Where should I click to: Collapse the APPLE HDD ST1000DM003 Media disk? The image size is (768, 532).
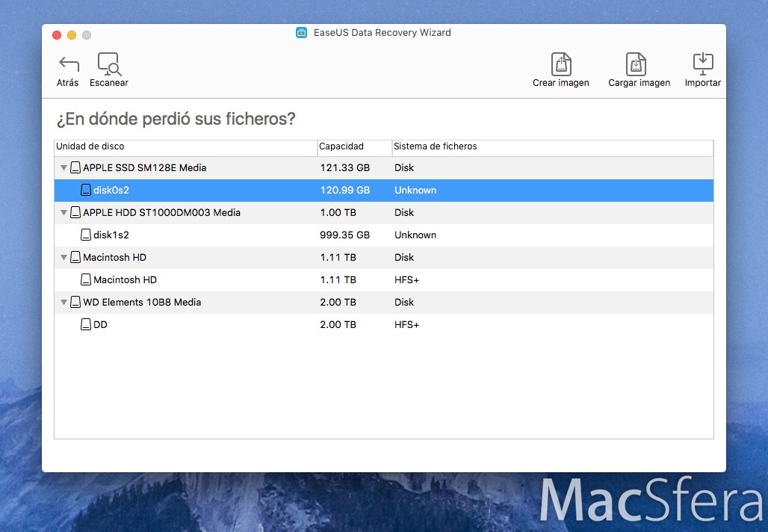[x=64, y=213]
